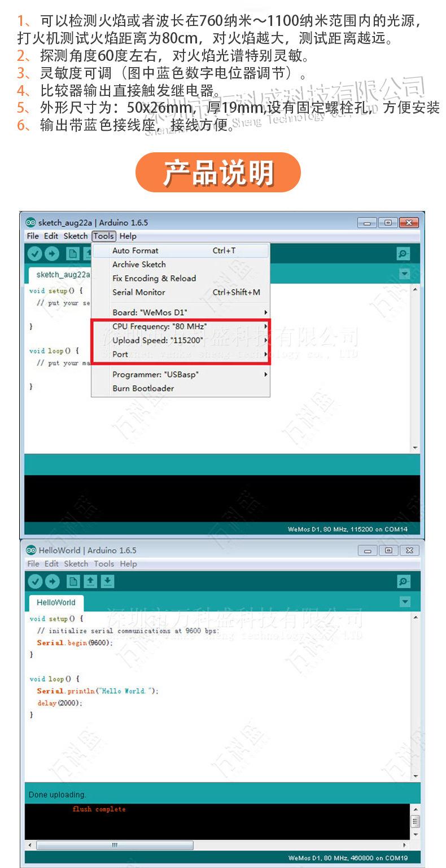446x868 pixels.
Task: Click Arduino logo in sketch_aug22a title bar
Action: pyautogui.click(x=31, y=222)
